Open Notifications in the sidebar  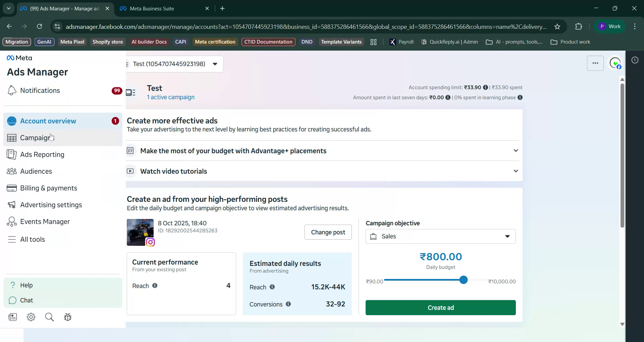click(40, 90)
